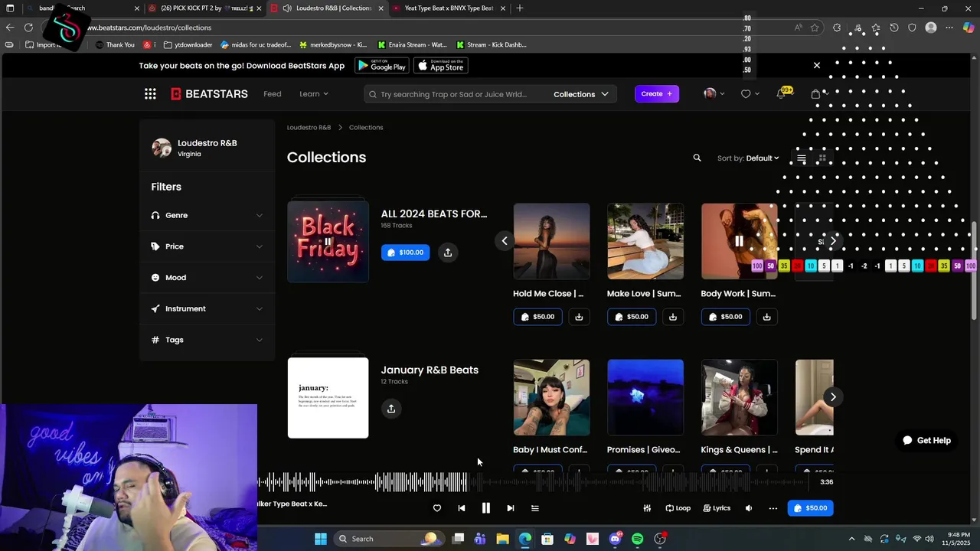Open the Sort by Default dropdown

click(x=748, y=158)
